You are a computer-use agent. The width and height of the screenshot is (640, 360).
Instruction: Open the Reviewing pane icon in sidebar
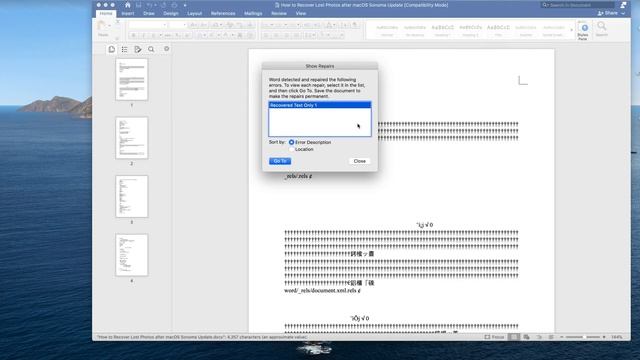pos(138,49)
